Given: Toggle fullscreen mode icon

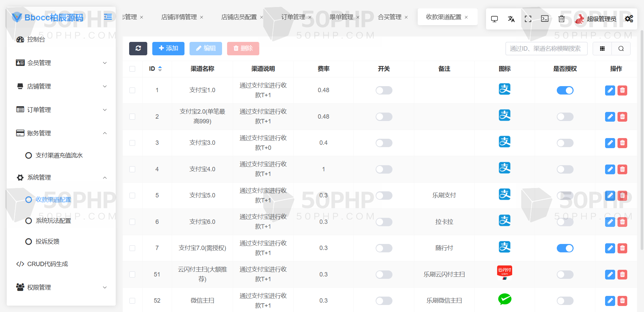Looking at the screenshot, I should pyautogui.click(x=528, y=19).
